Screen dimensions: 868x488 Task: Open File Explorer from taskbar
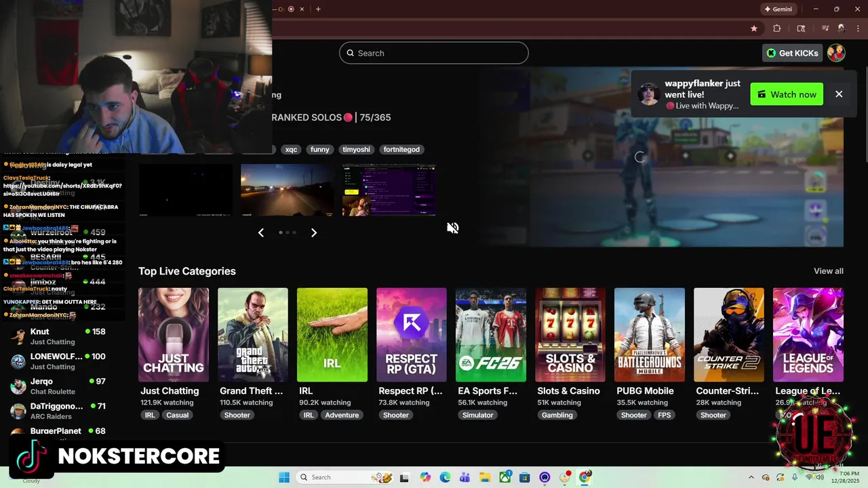pyautogui.click(x=485, y=477)
